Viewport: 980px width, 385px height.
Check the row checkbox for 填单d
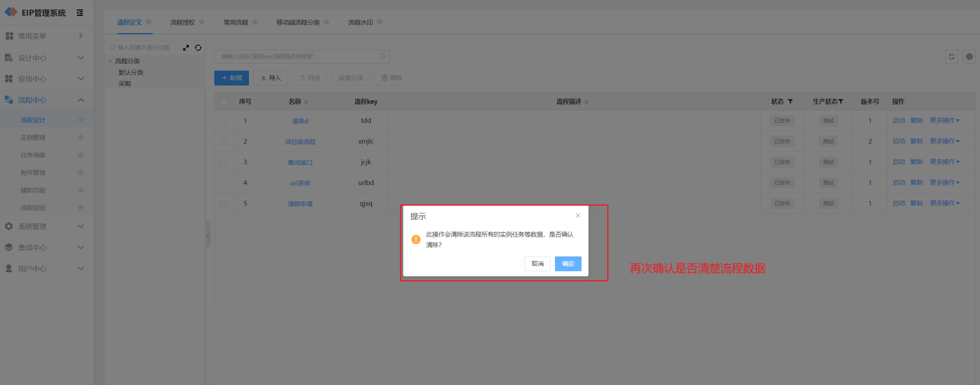[x=224, y=121]
